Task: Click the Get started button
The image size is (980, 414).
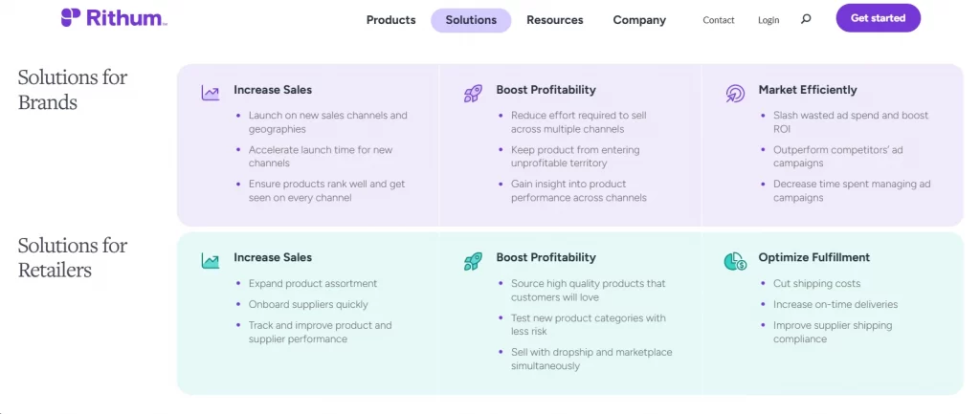Action: pyautogui.click(x=878, y=18)
